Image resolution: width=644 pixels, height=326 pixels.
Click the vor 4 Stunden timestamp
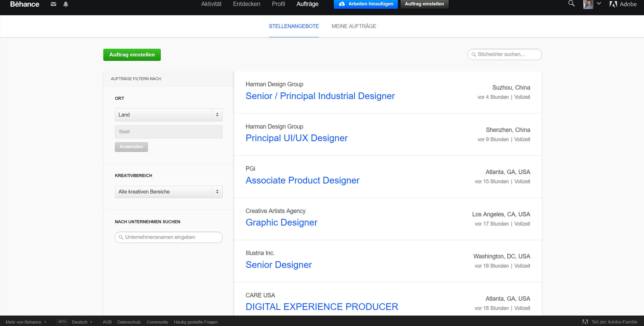(x=493, y=97)
